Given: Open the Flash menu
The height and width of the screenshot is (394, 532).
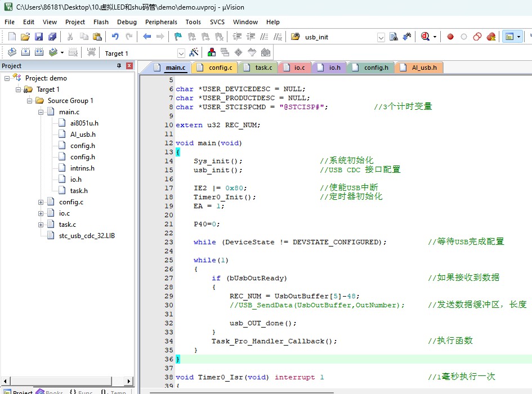Looking at the screenshot, I should 101,22.
